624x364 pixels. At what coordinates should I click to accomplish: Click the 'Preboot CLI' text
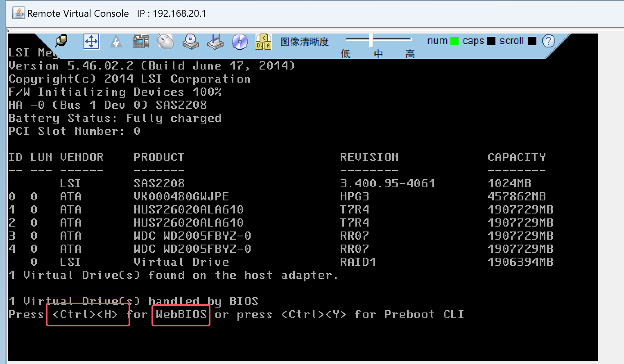[x=424, y=315]
